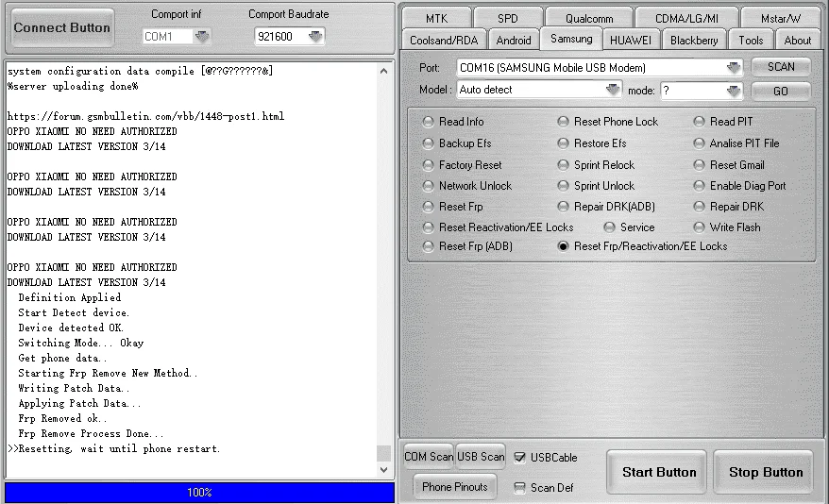Click the Connect Button

(62, 27)
